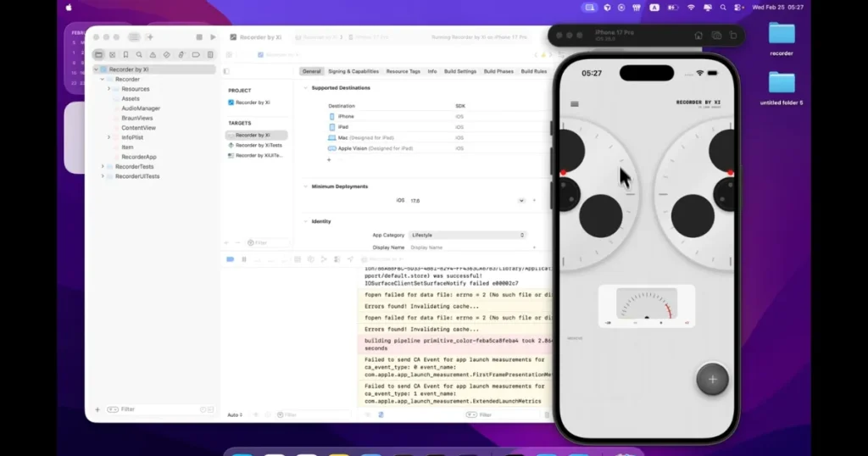The image size is (868, 456).
Task: Click the Wi-Fi icon in menu bar
Action: click(x=691, y=8)
